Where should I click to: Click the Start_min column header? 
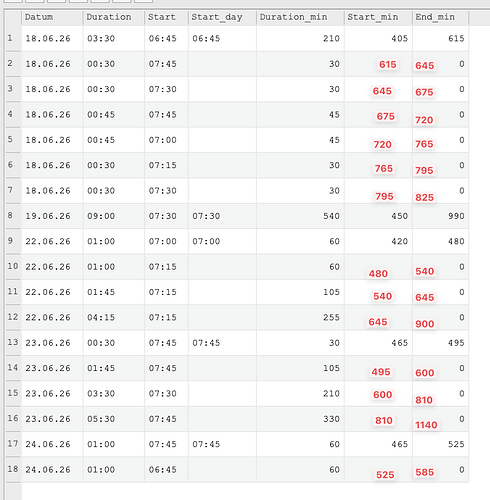point(378,17)
